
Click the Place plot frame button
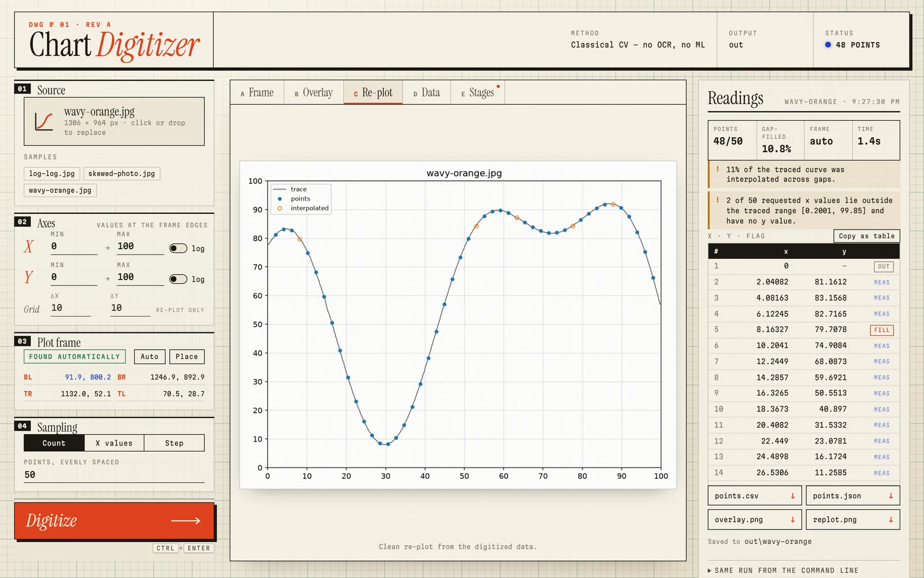click(187, 357)
